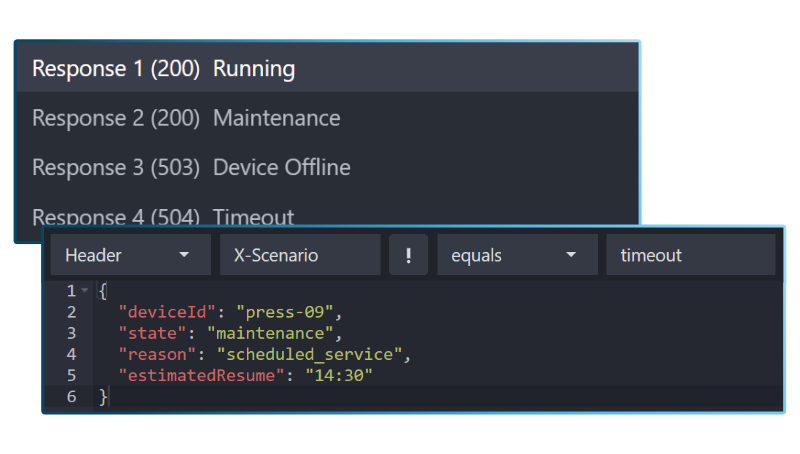
Task: Click the "scheduled_service" value
Action: point(310,354)
